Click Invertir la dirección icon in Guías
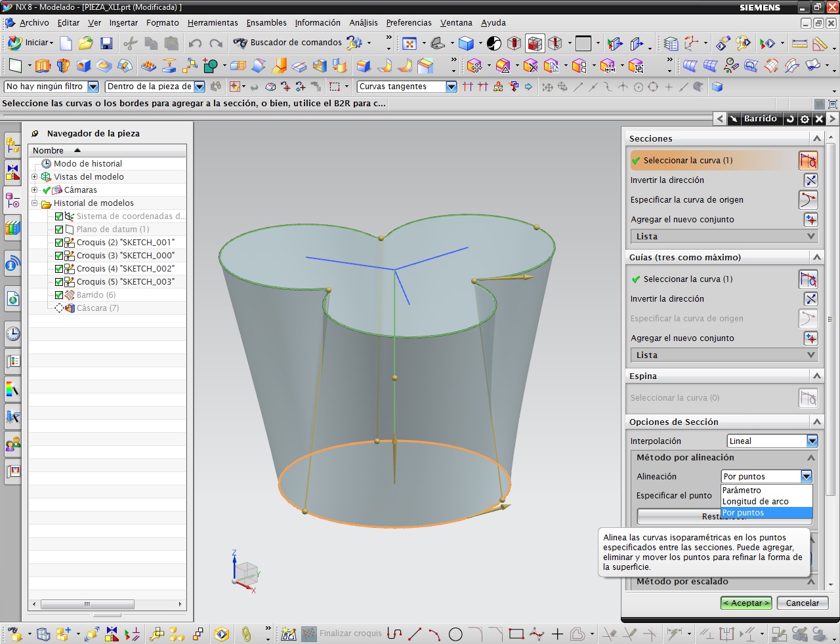The width and height of the screenshot is (840, 644). 811,299
